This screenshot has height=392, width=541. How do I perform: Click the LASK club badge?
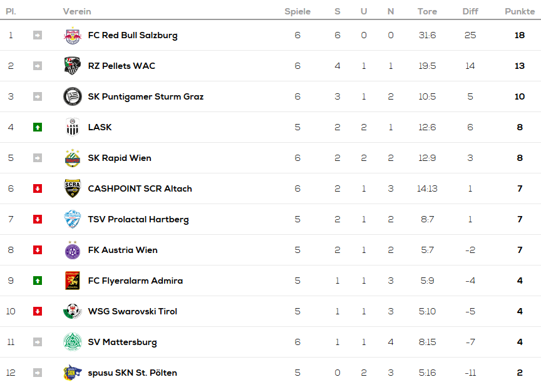tap(73, 127)
